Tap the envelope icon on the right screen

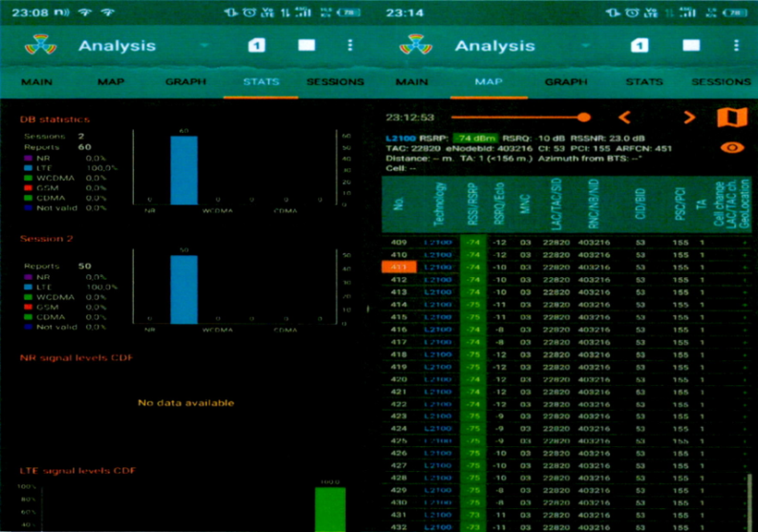point(691,45)
